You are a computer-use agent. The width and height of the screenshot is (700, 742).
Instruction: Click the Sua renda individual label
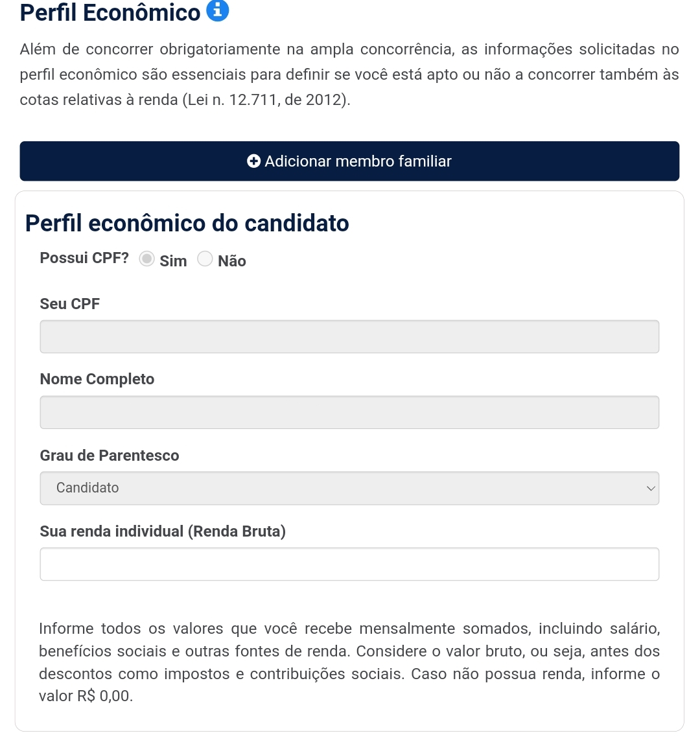click(x=163, y=531)
